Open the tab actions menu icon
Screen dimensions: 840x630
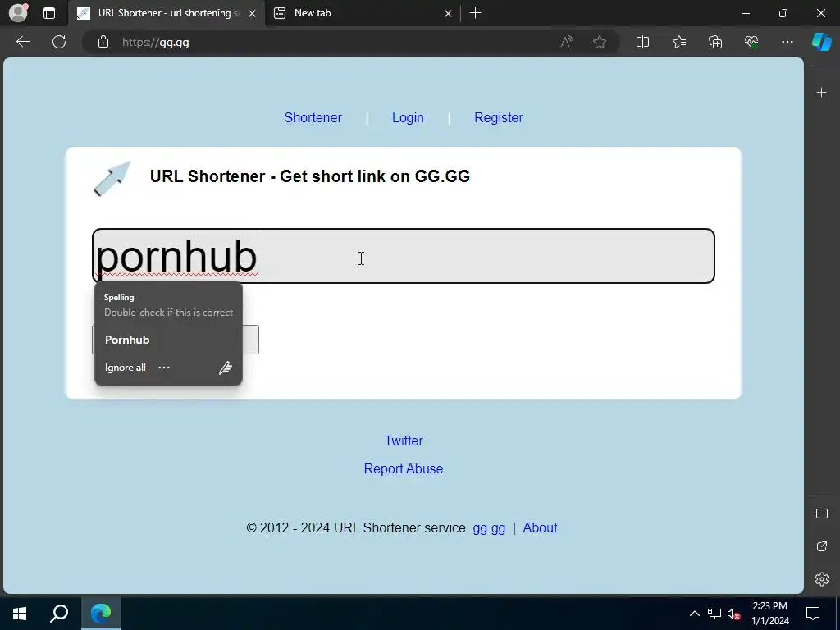[49, 13]
